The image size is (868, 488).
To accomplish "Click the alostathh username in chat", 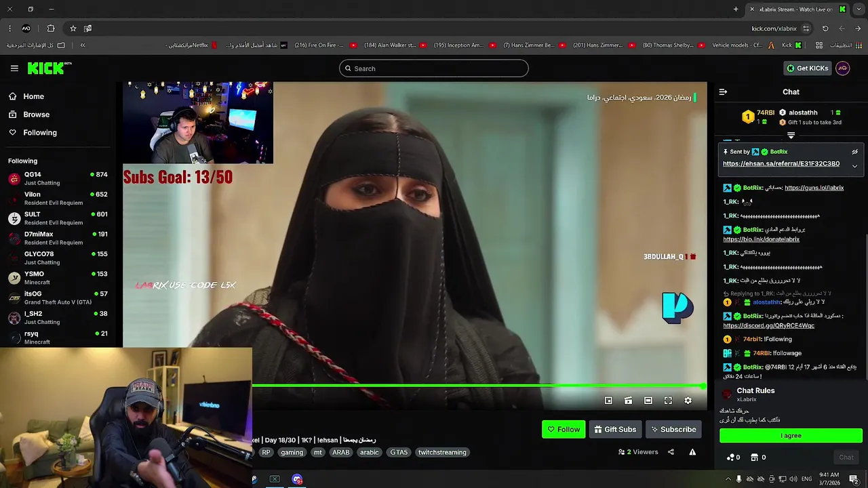I will click(x=766, y=302).
